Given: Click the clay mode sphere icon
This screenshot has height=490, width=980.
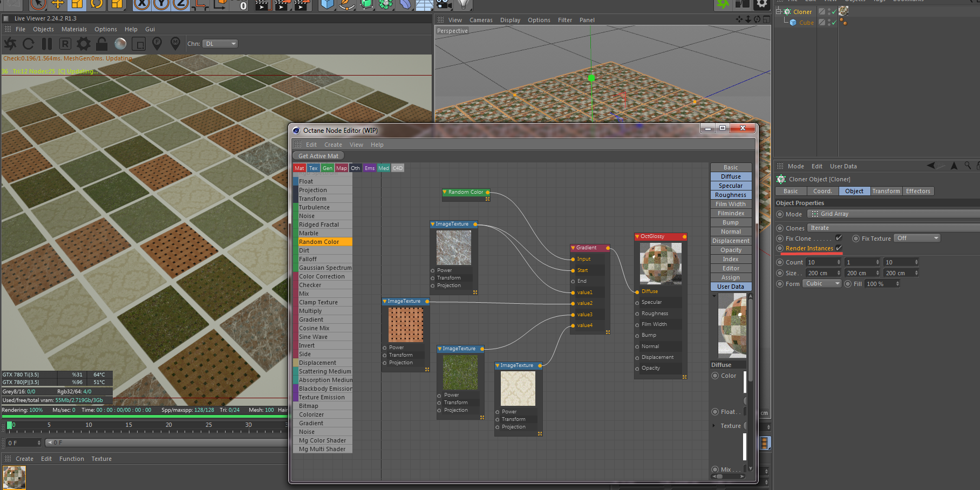Looking at the screenshot, I should 120,44.
